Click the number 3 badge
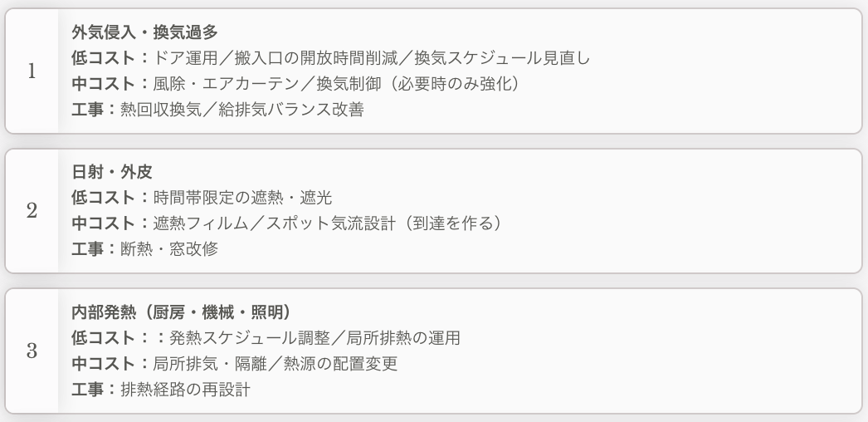 pyautogui.click(x=32, y=351)
